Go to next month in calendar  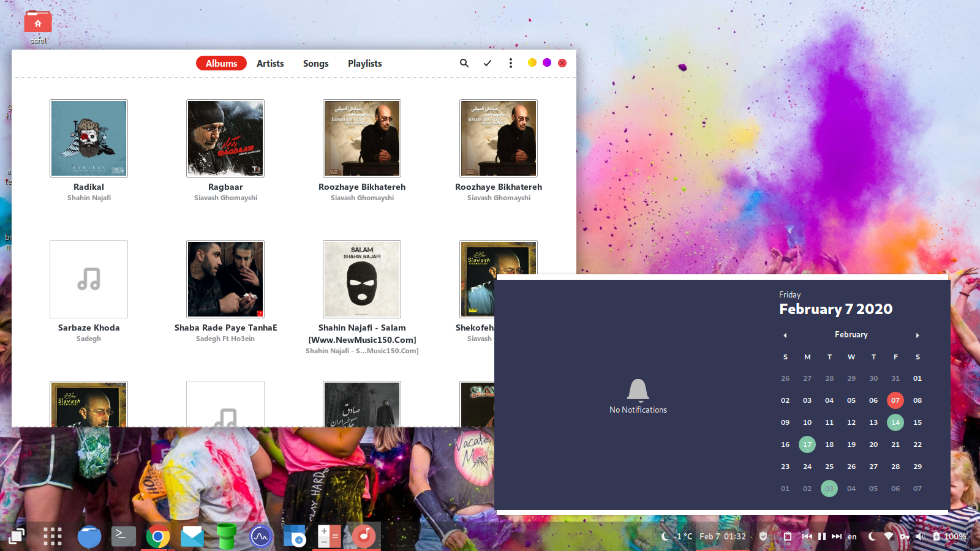918,335
